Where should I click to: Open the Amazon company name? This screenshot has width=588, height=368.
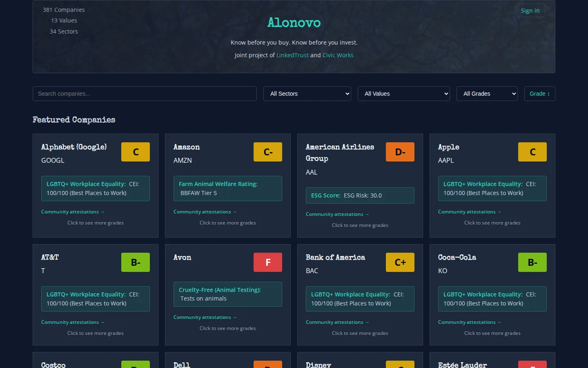187,147
